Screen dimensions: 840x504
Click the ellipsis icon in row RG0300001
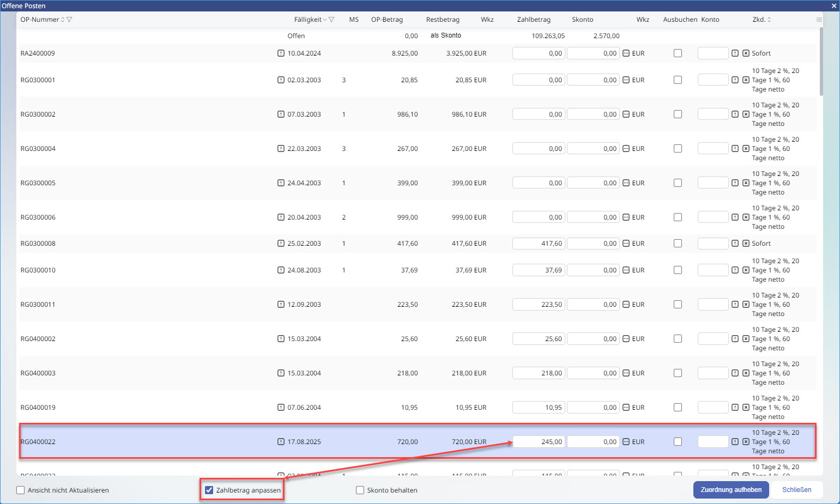point(626,80)
